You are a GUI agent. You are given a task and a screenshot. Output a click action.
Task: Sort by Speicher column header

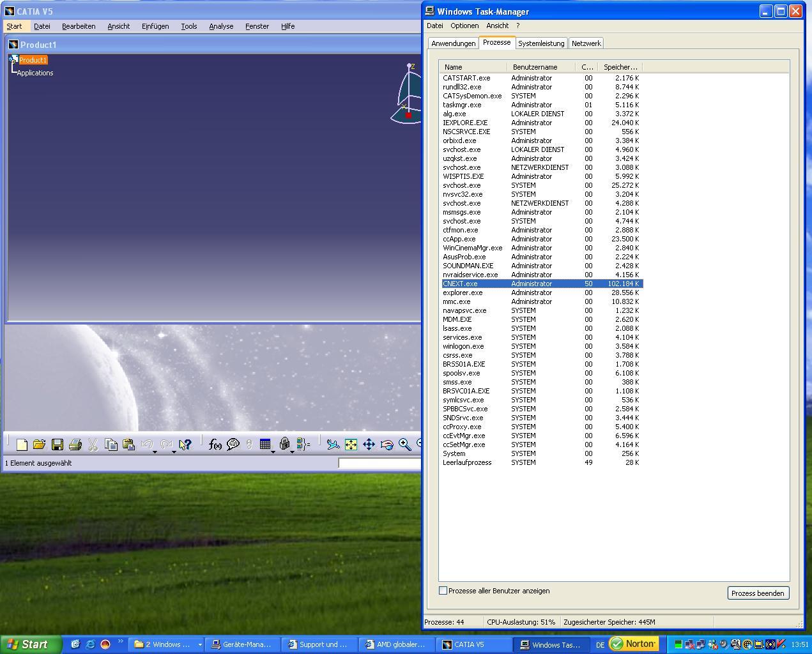tap(620, 67)
